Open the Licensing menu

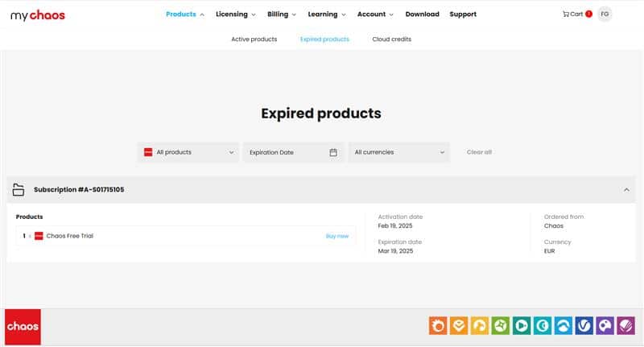236,14
